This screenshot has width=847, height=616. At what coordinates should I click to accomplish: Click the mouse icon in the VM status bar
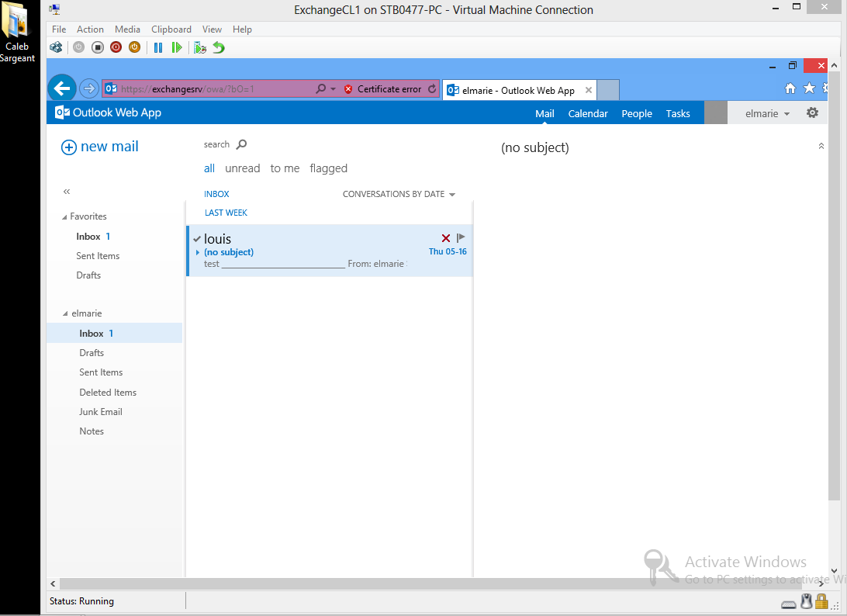pyautogui.click(x=807, y=601)
